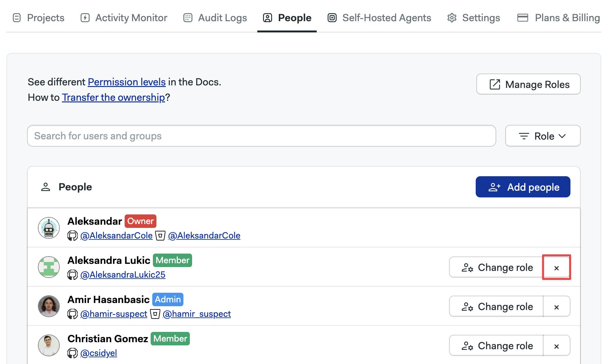Screen dimensions: 609x364
Task: Click the Aleksandra Lukic name text
Action: point(109,260)
